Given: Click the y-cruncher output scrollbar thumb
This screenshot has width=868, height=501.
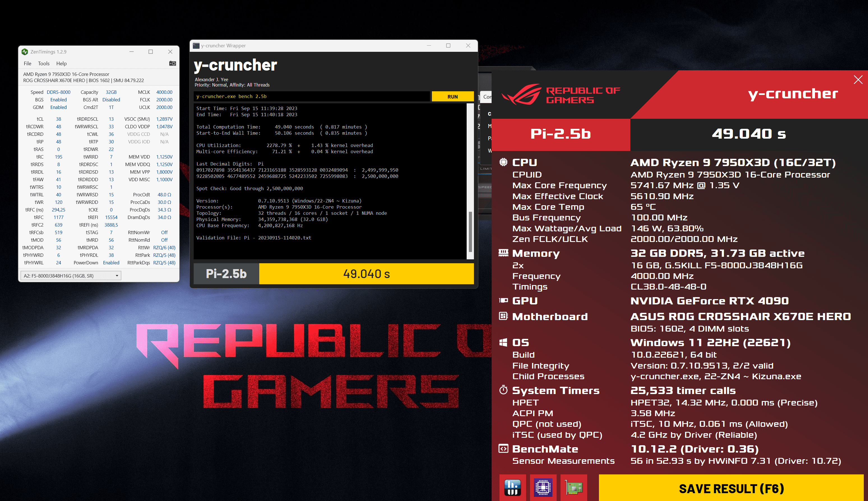Looking at the screenshot, I should 470,232.
